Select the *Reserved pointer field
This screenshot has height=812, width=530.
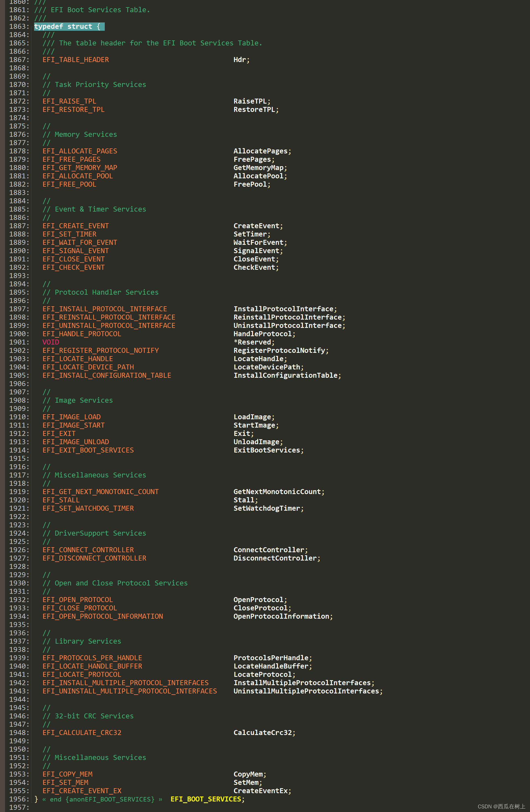pos(253,342)
